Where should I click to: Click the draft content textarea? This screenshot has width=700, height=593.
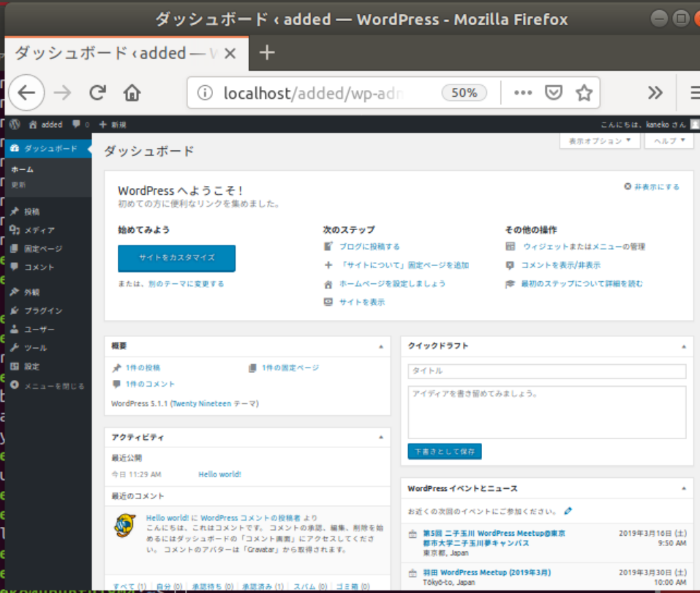point(547,413)
